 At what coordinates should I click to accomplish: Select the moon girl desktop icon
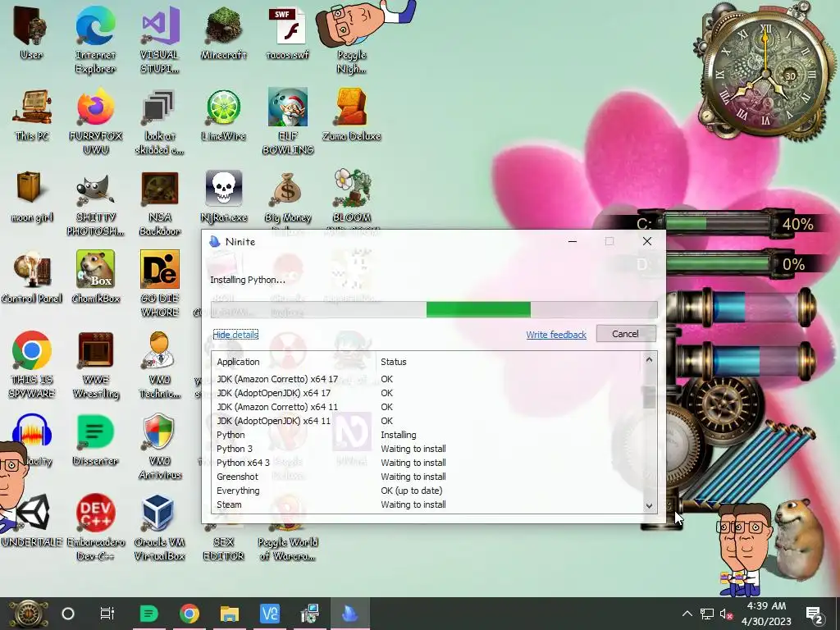click(x=32, y=197)
